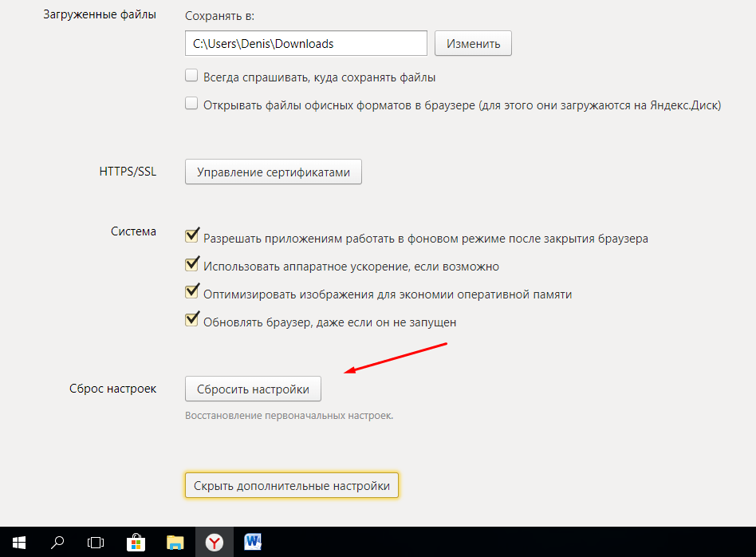Toggle hardware acceleration checkbox

[192, 264]
